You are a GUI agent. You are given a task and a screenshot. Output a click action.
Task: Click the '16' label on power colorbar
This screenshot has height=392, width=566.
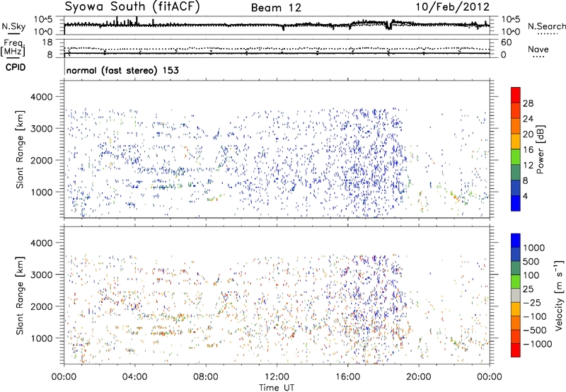pyautogui.click(x=528, y=150)
